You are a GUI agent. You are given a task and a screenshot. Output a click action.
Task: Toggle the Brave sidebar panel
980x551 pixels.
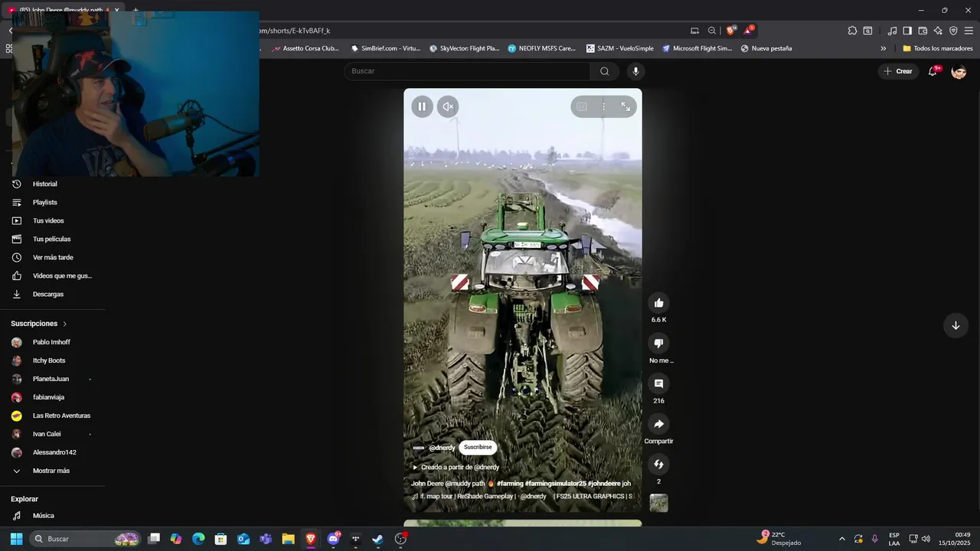pos(907,31)
